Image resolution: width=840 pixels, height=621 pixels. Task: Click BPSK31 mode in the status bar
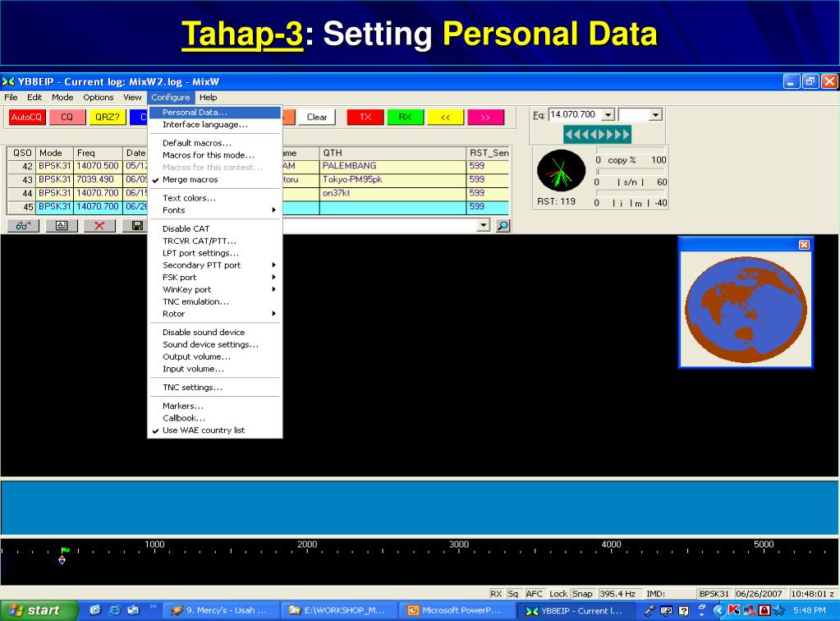pyautogui.click(x=714, y=594)
